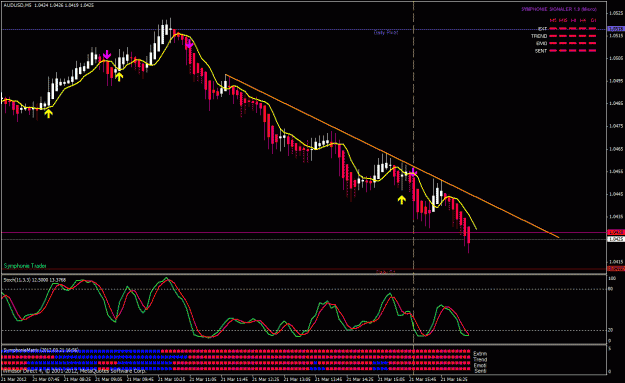The width and height of the screenshot is (625, 383).
Task: Click the 1.0415 price axis label
Action: point(615,262)
